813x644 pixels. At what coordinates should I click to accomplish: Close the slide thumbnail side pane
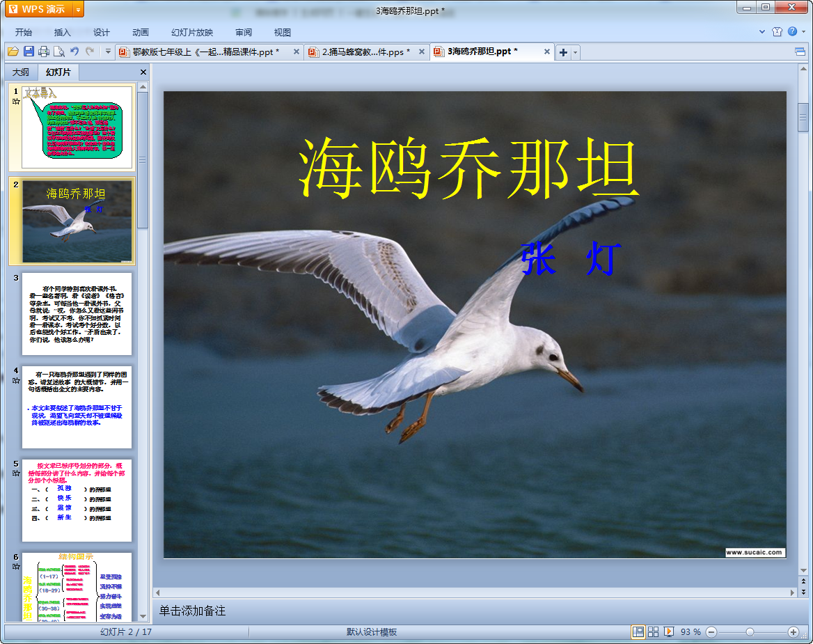tap(143, 72)
